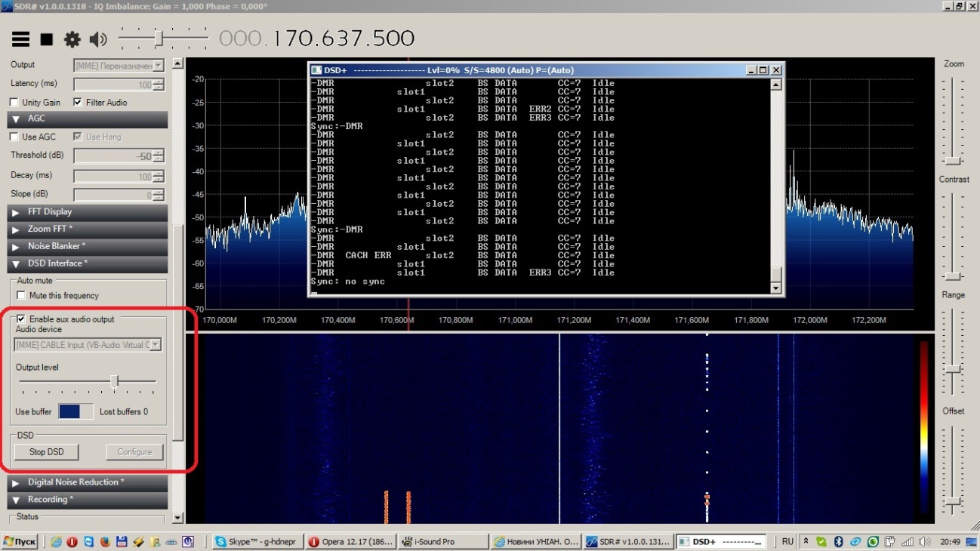This screenshot has height=551, width=980.
Task: Switch to Opera 12.17 in taskbar
Action: (x=350, y=541)
